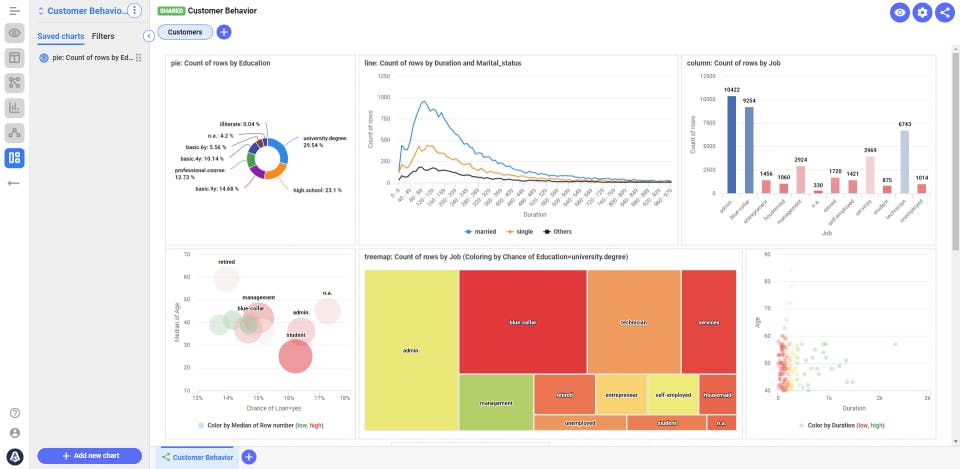Click the dashboard vertical scrollbar

coord(955,150)
